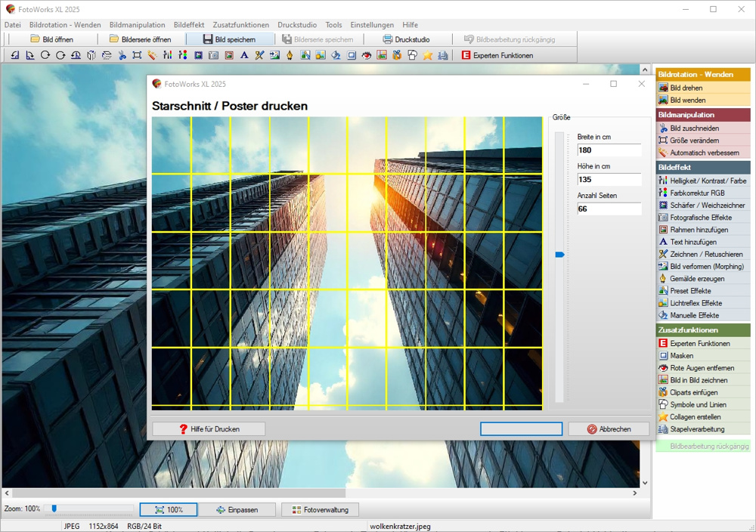
Task: Click 'Experten Funktionen' in the top toolbar
Action: pyautogui.click(x=497, y=55)
